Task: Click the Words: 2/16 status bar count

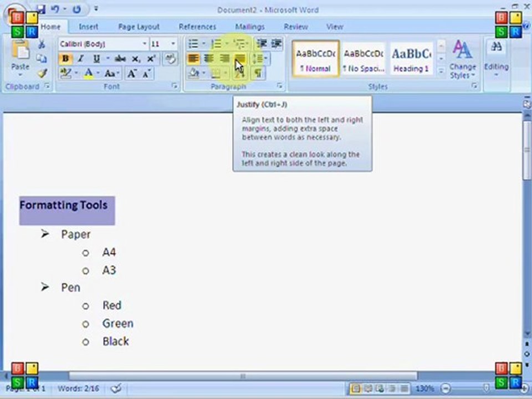Action: coord(78,388)
